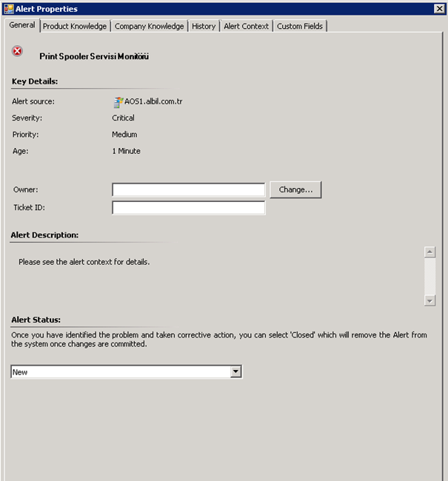Click into the Ticket ID field
The image size is (448, 481).
pos(189,208)
